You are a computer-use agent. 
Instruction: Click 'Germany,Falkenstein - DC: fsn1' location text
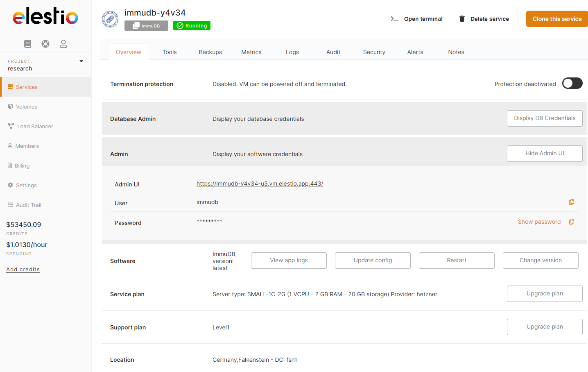point(255,360)
